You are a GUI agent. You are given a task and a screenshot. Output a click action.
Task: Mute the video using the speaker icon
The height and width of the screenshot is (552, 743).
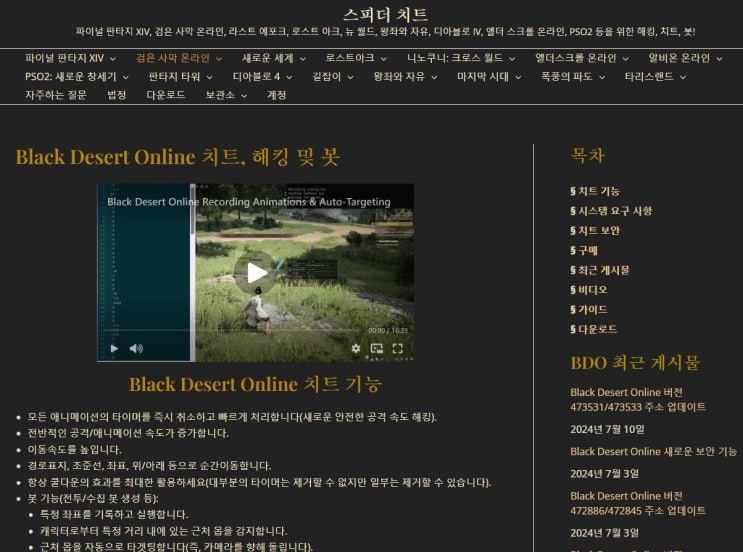pos(136,349)
